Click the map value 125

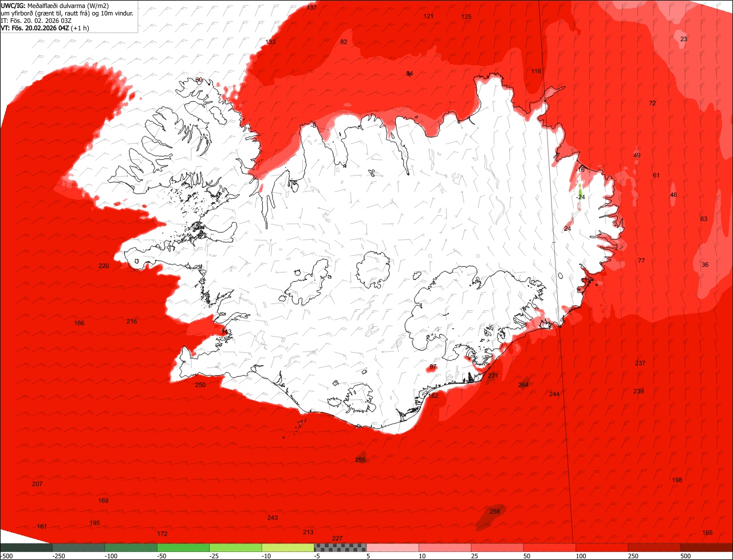(x=466, y=17)
